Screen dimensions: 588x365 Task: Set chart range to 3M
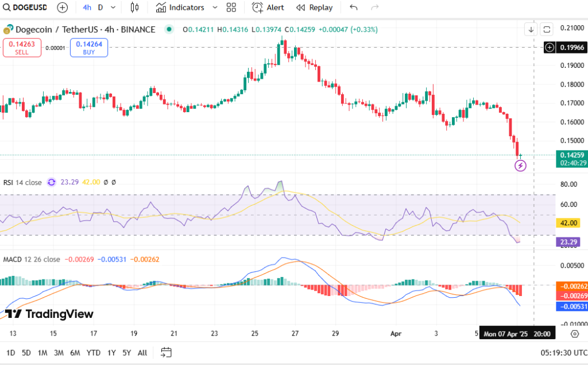click(59, 352)
